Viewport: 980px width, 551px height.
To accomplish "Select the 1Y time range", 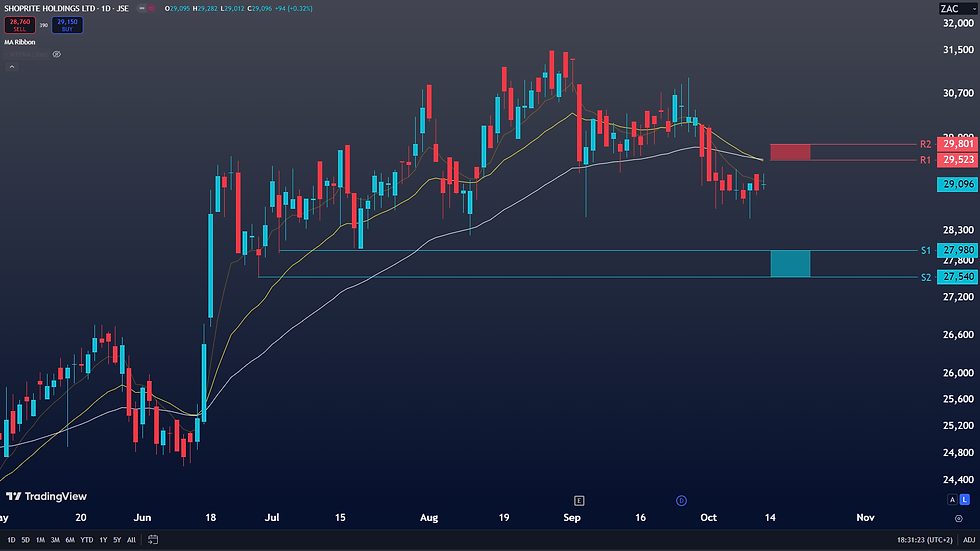I will tap(103, 540).
